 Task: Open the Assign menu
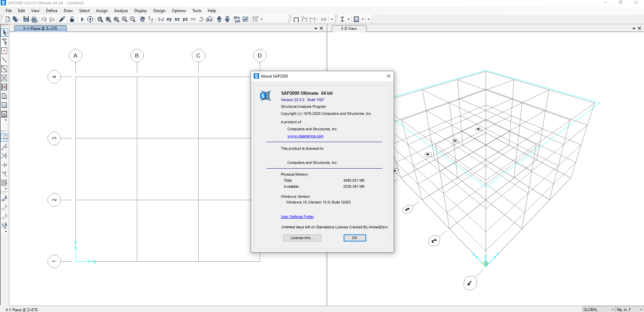pyautogui.click(x=102, y=11)
